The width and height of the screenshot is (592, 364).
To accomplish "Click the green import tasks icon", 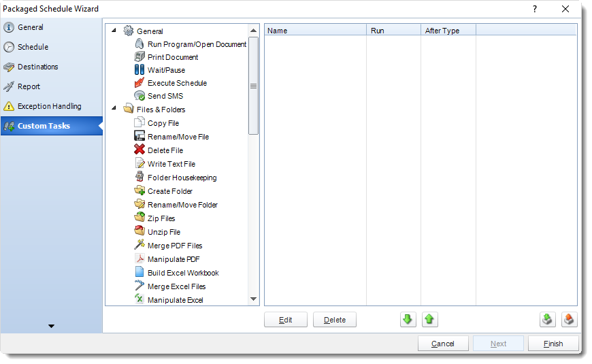I will (547, 320).
